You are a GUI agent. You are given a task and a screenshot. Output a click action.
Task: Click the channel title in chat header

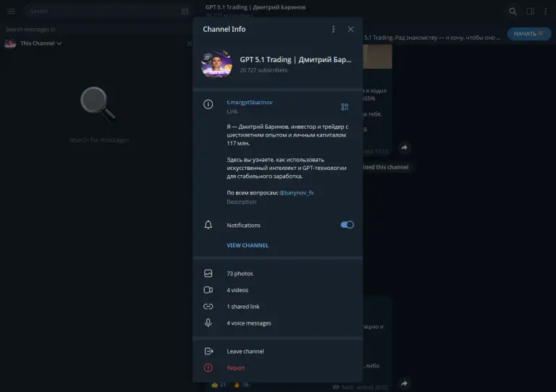tap(256, 7)
